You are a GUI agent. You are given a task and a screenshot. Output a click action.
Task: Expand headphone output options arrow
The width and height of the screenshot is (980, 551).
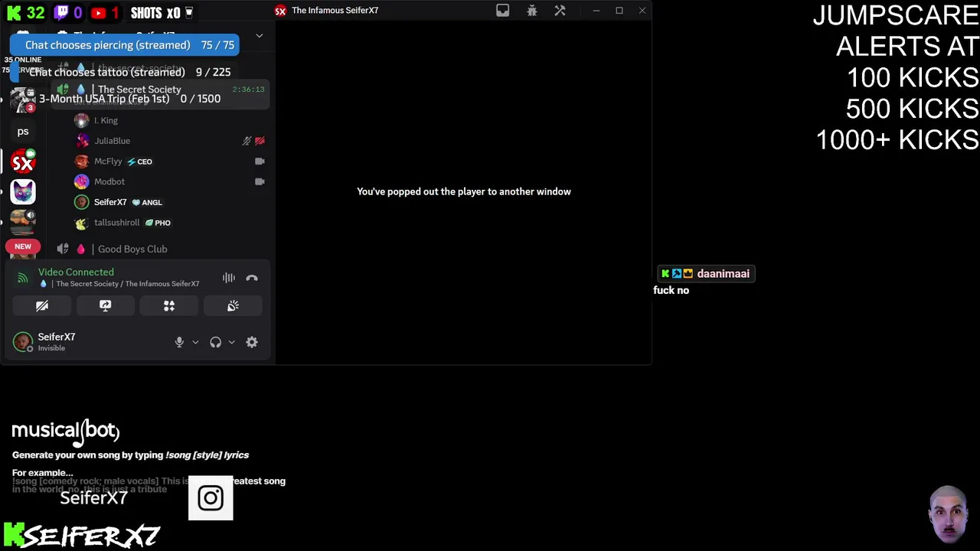pos(231,342)
